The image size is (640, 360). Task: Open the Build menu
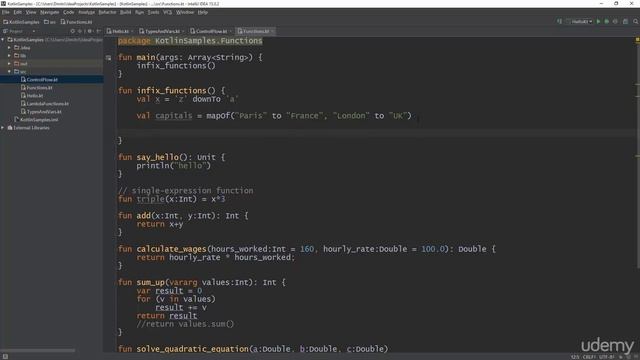[x=126, y=12]
